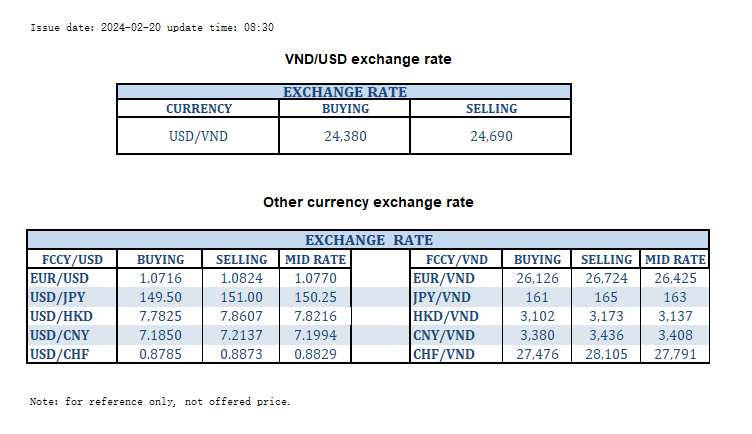Click the HKD/VND buying value 3,102
This screenshot has width=752, height=434.
(540, 316)
